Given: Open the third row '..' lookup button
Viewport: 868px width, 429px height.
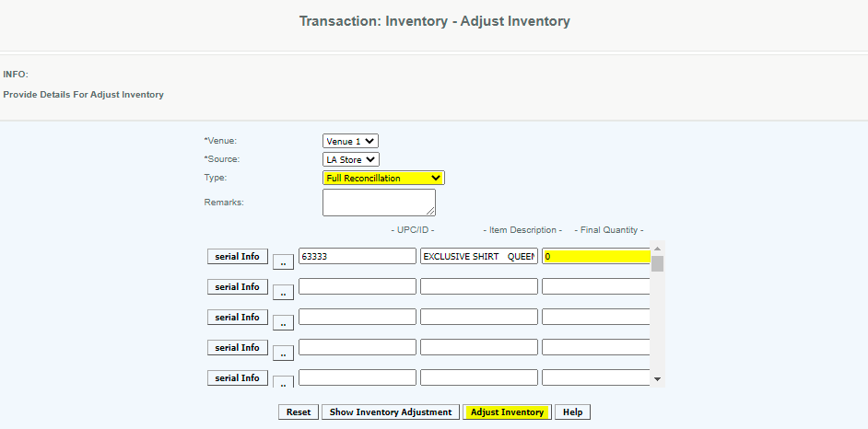Looking at the screenshot, I should tap(283, 322).
